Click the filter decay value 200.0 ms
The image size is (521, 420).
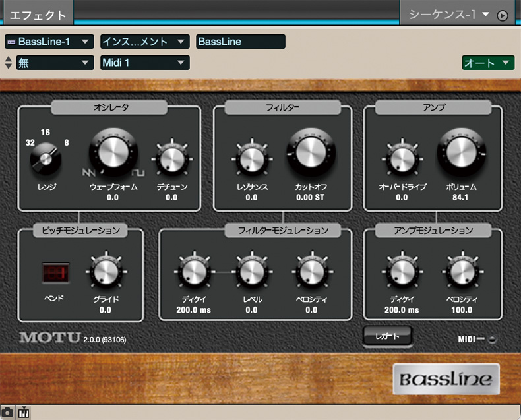click(193, 310)
